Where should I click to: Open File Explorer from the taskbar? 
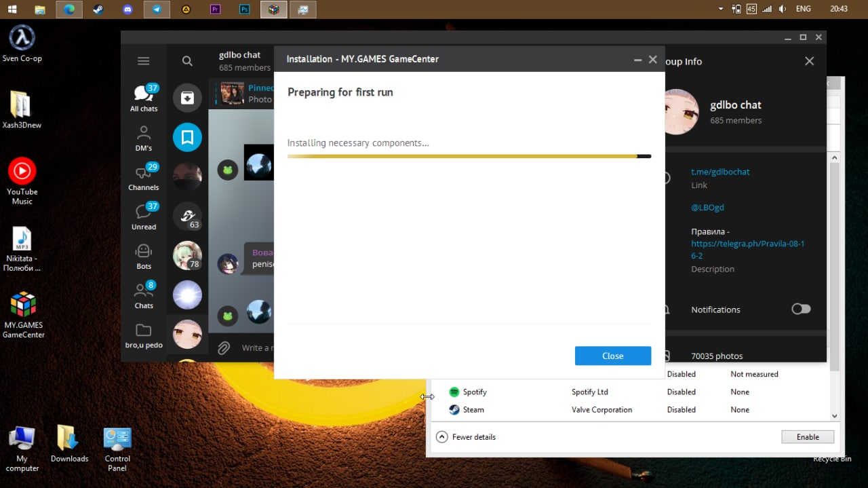40,10
